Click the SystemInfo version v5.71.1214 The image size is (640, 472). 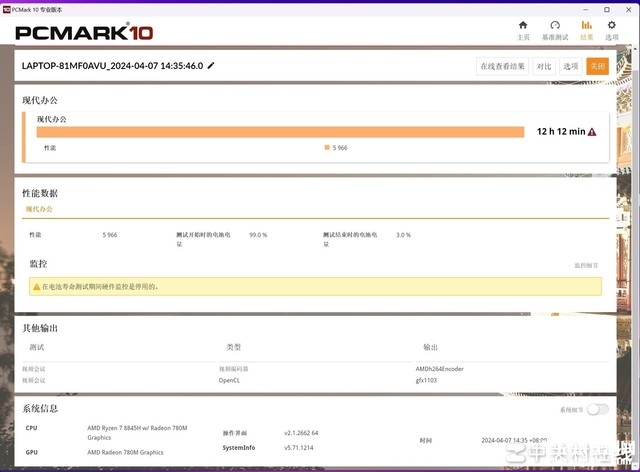[299, 448]
